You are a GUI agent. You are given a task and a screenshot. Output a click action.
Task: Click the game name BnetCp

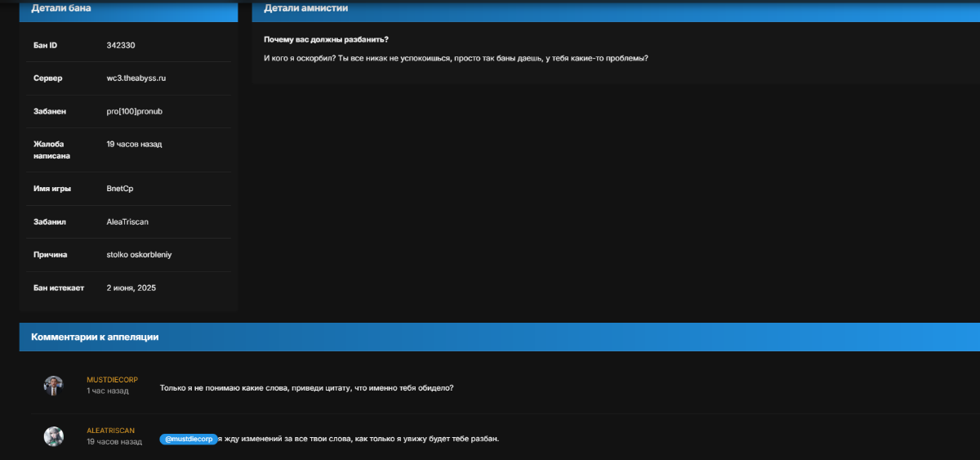[119, 189]
